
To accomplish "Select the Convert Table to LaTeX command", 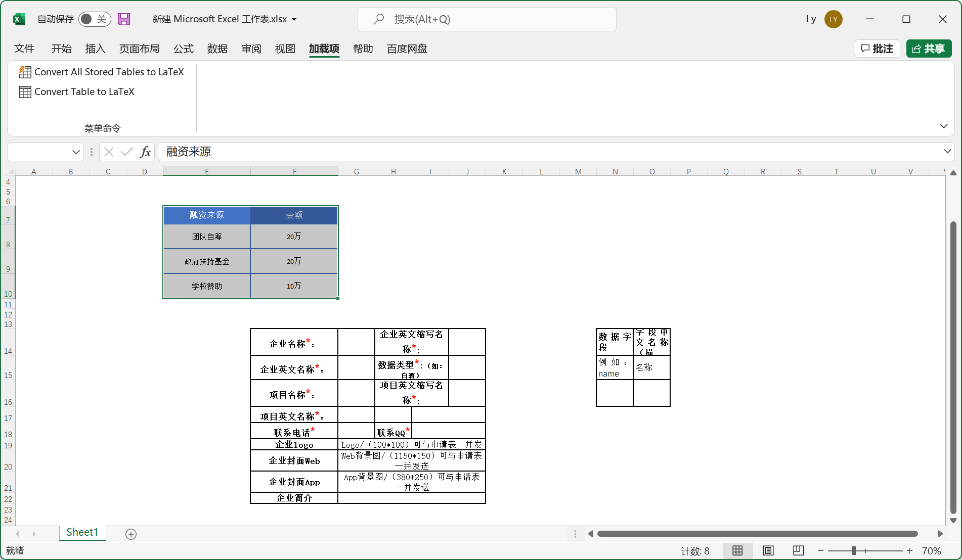I will click(84, 91).
